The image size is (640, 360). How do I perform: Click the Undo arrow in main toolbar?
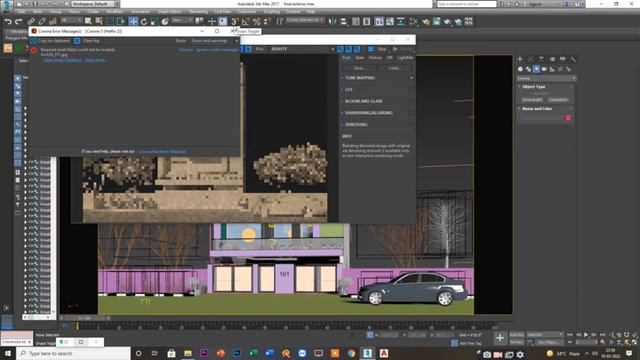(x=8, y=21)
